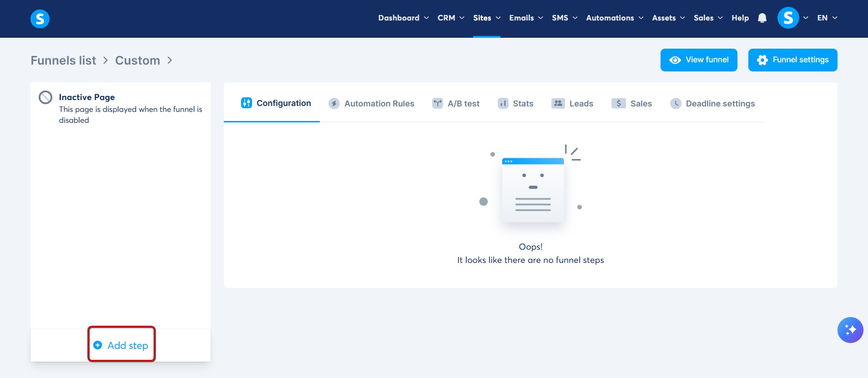Open the Sites dropdown menu
Viewport: 868px width, 378px height.
pos(487,18)
